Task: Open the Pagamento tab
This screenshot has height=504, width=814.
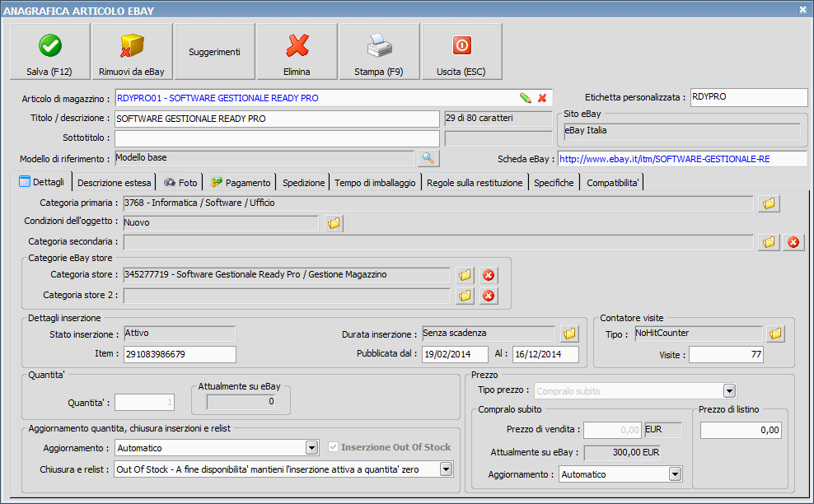Action: coord(241,183)
